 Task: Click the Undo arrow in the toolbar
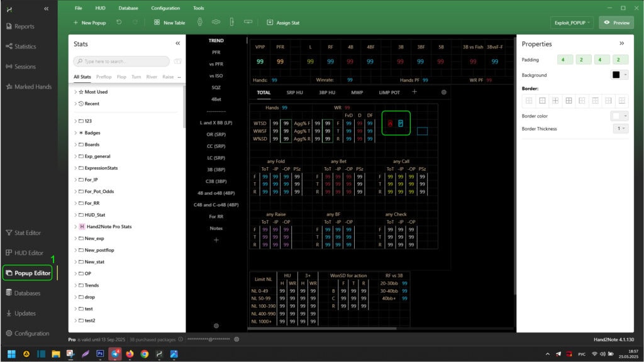click(119, 23)
